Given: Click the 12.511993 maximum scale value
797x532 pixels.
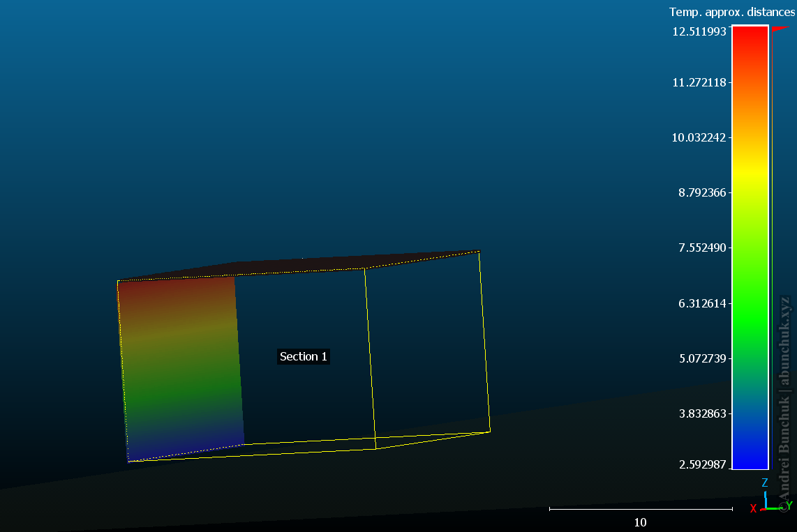Looking at the screenshot, I should 699,31.
